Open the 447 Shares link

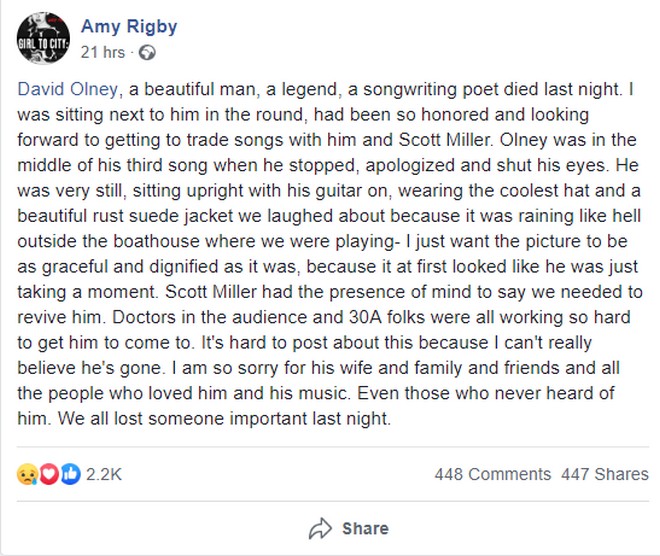pos(607,475)
